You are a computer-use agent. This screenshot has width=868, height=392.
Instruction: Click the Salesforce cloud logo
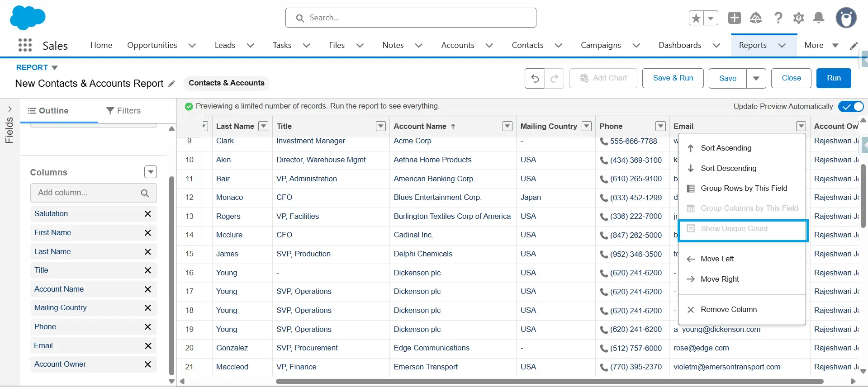[x=28, y=18]
